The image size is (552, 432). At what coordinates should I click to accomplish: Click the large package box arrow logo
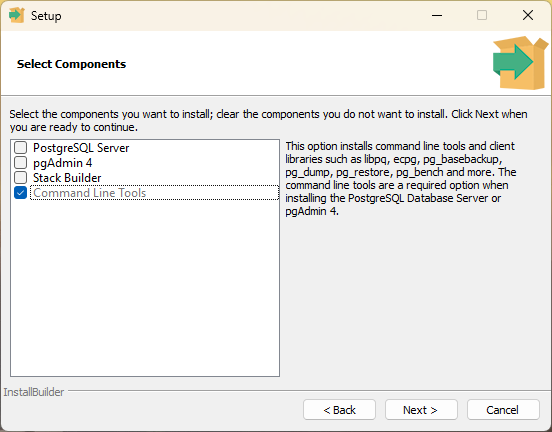tap(520, 63)
